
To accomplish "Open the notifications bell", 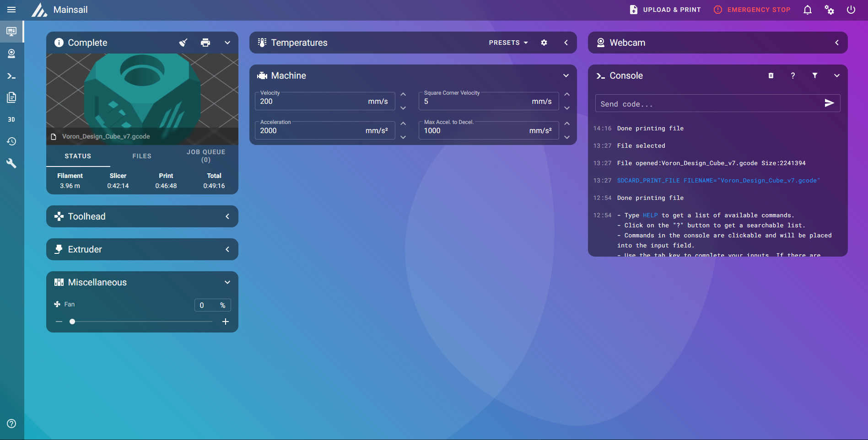I will [808, 10].
